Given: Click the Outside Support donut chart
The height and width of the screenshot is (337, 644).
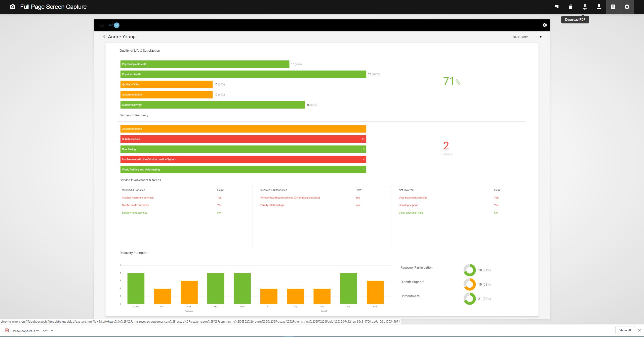Looking at the screenshot, I should tap(469, 284).
